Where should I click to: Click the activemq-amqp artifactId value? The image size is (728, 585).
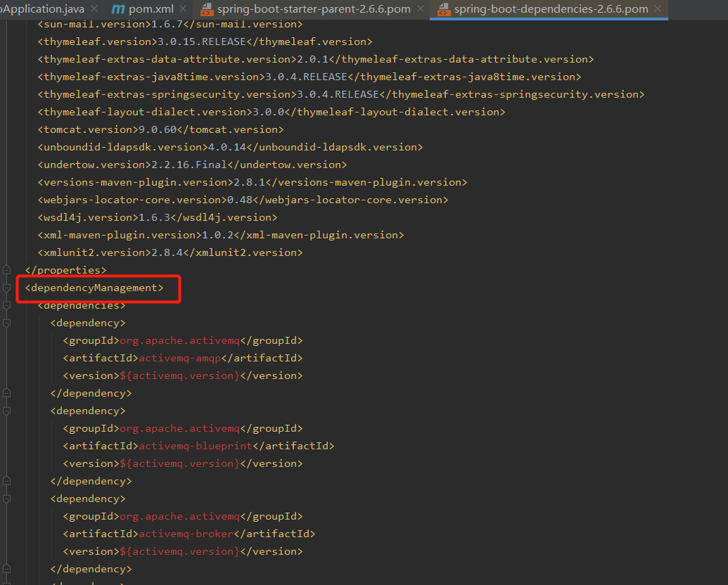click(x=180, y=359)
